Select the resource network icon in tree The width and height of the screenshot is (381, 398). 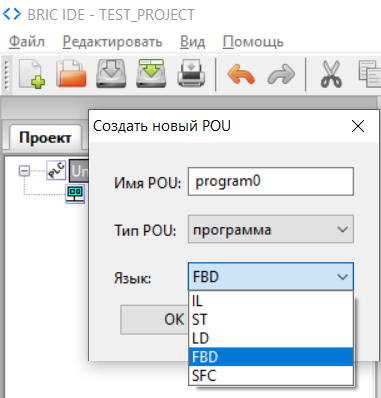[x=75, y=194]
